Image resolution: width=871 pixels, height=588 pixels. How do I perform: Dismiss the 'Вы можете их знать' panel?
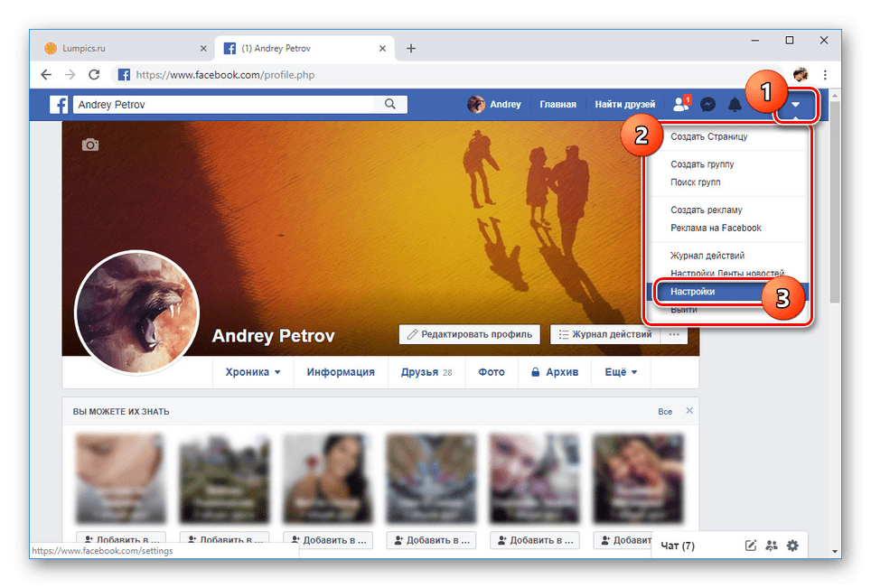point(689,410)
